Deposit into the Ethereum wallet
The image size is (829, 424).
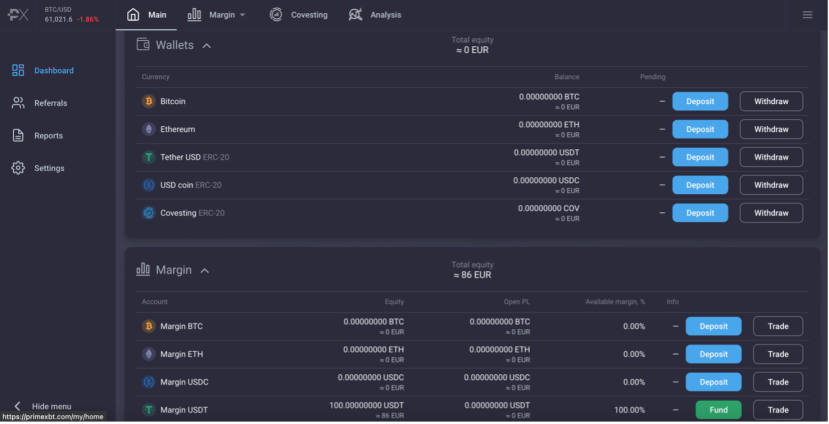coord(700,129)
